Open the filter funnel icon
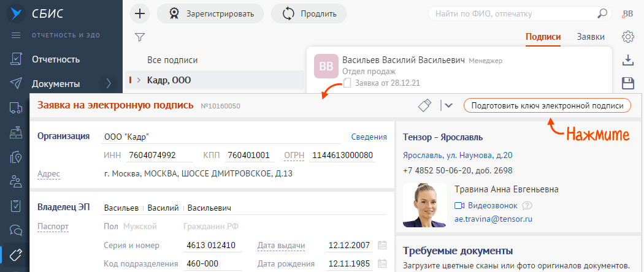Image resolution: width=644 pixels, height=272 pixels. point(140,37)
